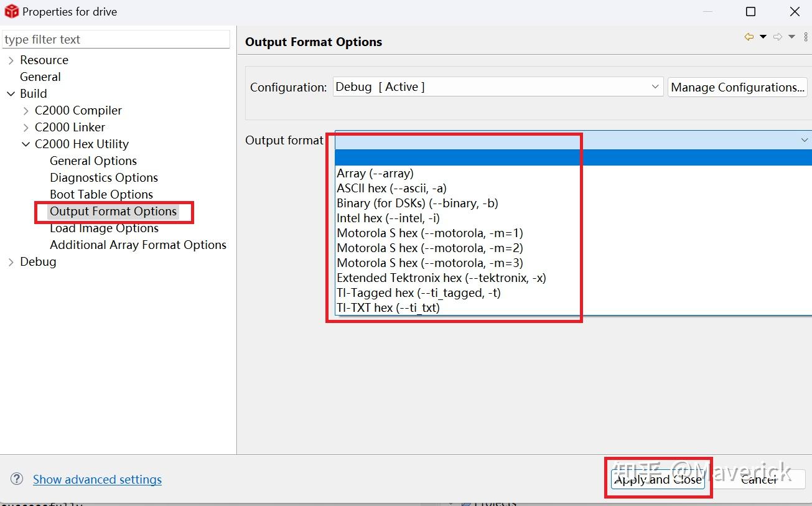
Task: Click the type filter text field
Action: pos(116,40)
